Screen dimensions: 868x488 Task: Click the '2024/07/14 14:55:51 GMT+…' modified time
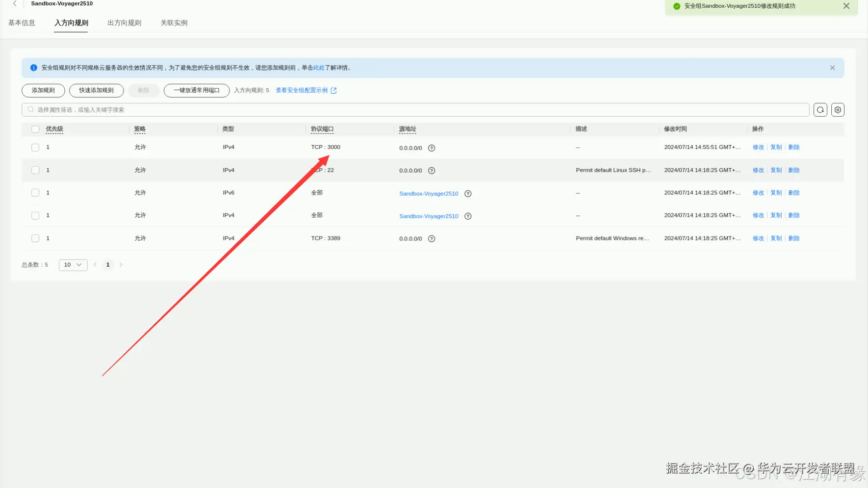tap(702, 147)
